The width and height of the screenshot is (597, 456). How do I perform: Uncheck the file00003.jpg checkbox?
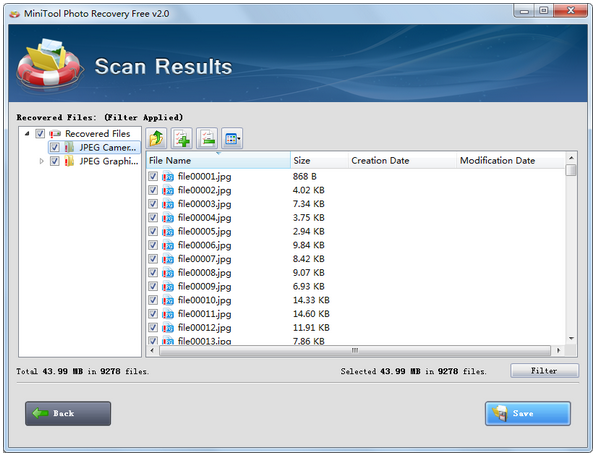pos(153,204)
